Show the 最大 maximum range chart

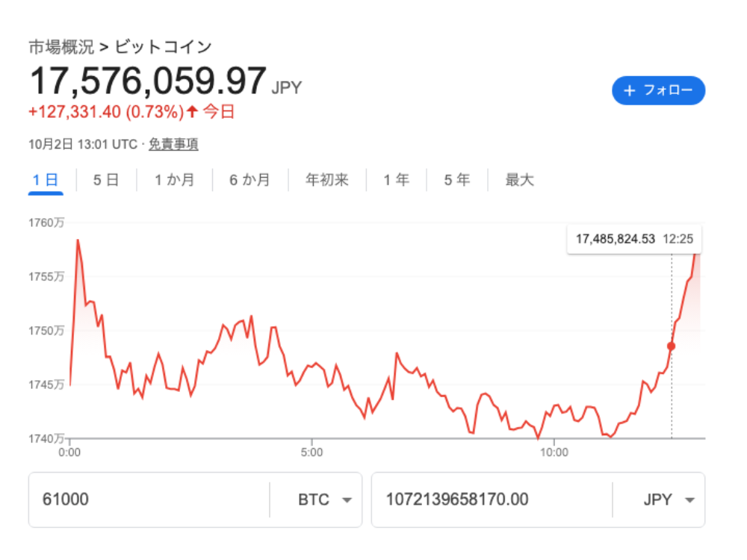(x=520, y=180)
